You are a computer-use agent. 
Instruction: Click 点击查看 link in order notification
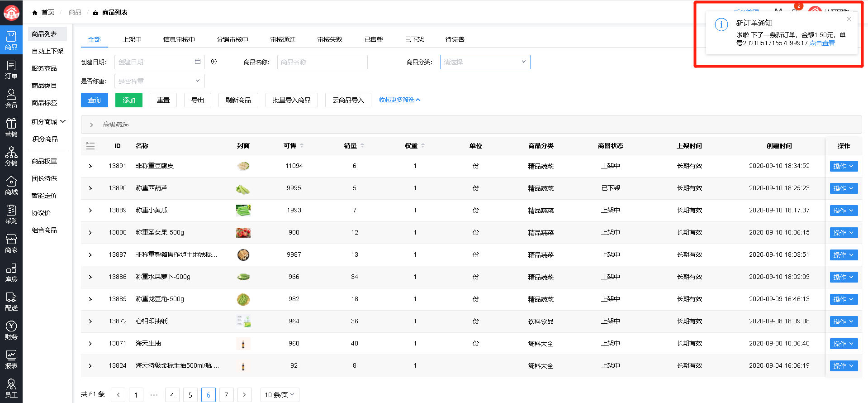(822, 43)
